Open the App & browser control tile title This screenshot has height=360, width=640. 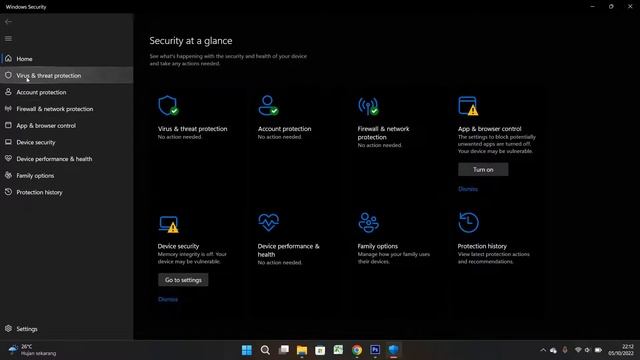(489, 129)
